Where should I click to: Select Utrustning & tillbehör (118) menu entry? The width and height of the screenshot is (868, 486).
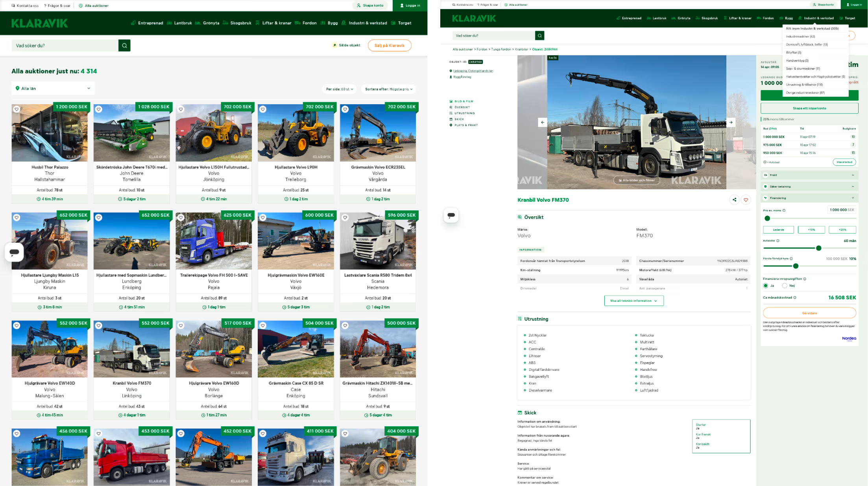click(804, 85)
